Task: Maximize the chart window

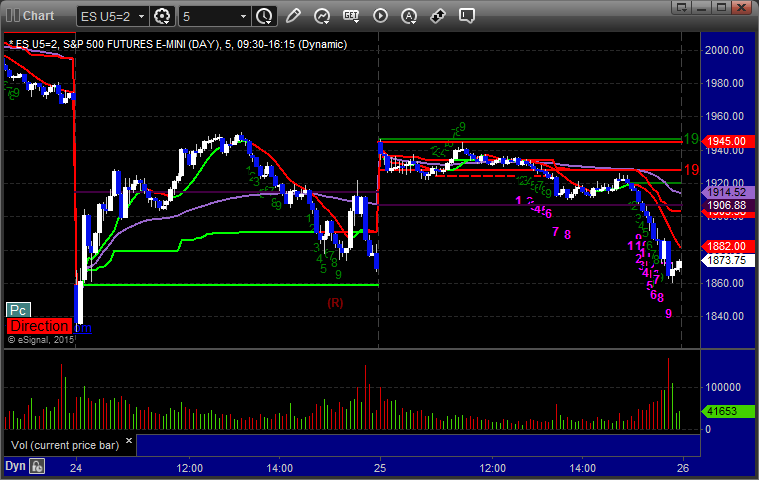Action: tap(721, 7)
